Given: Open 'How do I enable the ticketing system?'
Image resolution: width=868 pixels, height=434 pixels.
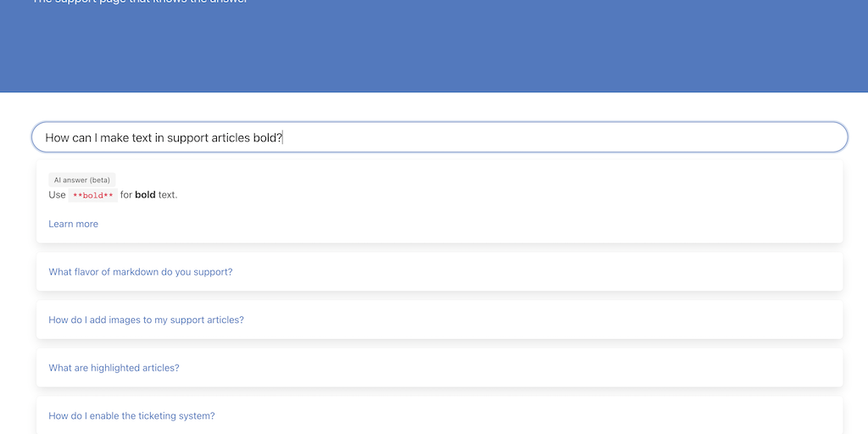Looking at the screenshot, I should (132, 416).
